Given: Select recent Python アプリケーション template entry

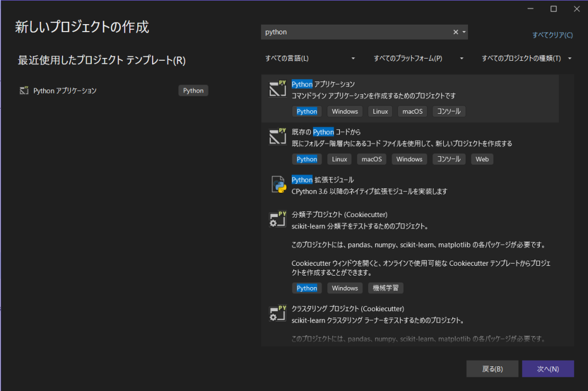Looking at the screenshot, I should (x=65, y=91).
